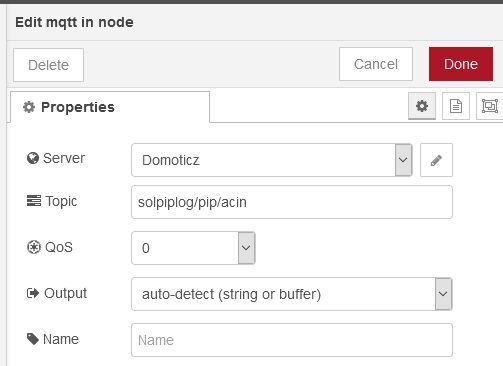Click the Properties tab gear icon
The image size is (503, 366).
[29, 107]
